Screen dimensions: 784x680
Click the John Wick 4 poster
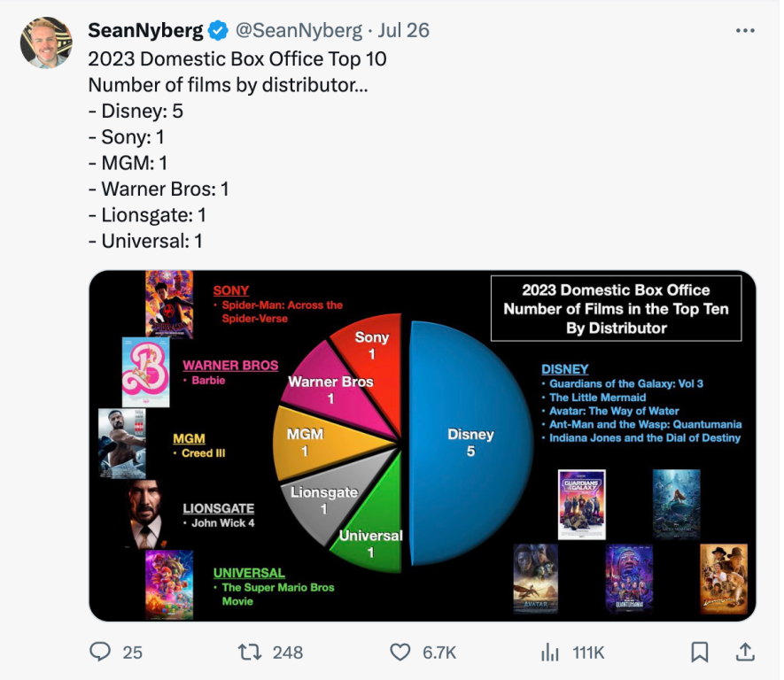tap(146, 514)
